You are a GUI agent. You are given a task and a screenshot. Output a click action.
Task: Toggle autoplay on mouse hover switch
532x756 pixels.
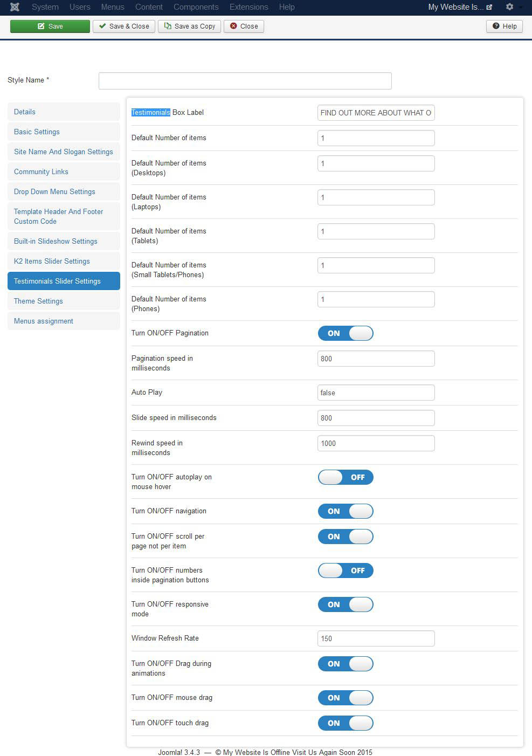pos(346,477)
